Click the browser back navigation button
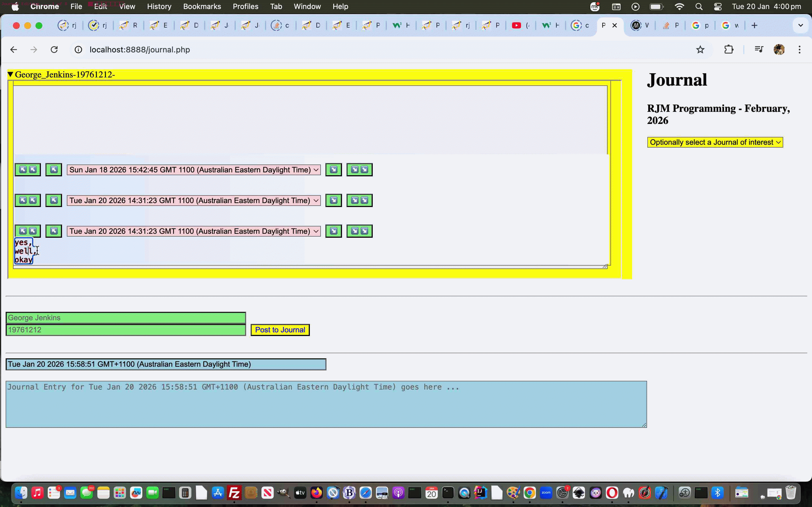The width and height of the screenshot is (812, 507). point(14,49)
